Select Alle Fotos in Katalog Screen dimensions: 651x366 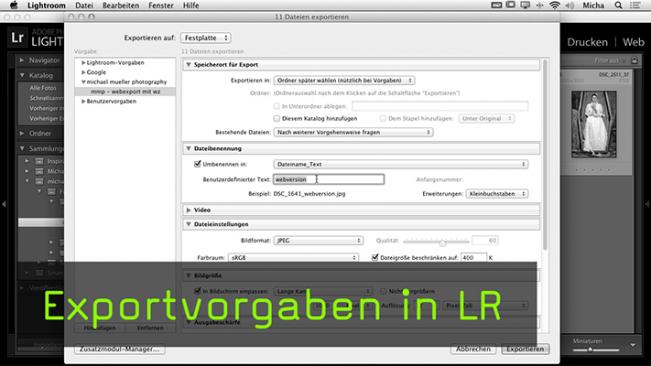(x=43, y=88)
